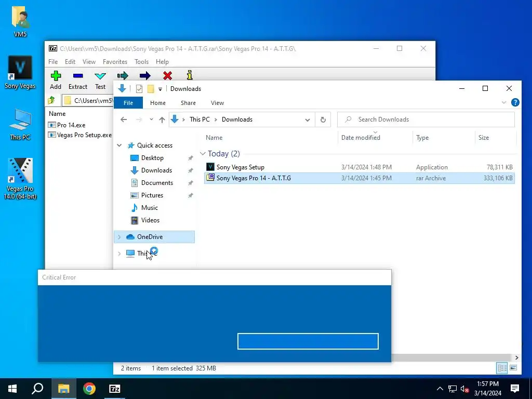Open Help menu in 7-Zip
532x399 pixels.
[x=162, y=62]
